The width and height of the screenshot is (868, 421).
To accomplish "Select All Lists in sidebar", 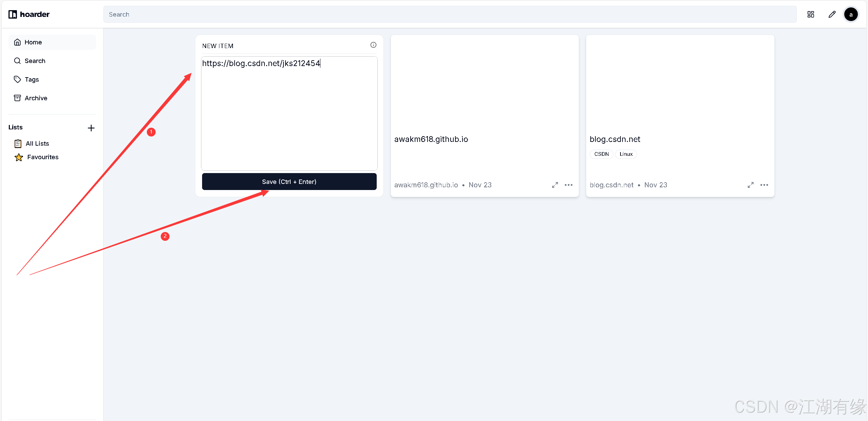I will coord(37,144).
